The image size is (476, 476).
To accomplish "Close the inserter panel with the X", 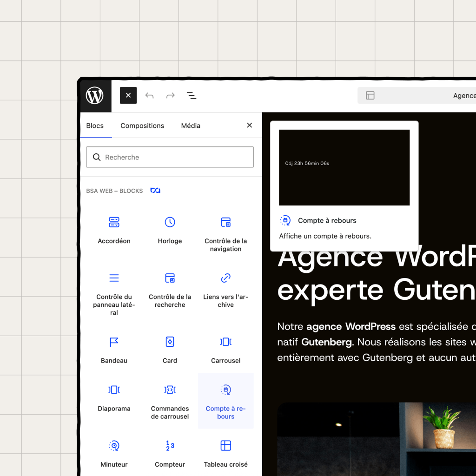I will coord(250,126).
